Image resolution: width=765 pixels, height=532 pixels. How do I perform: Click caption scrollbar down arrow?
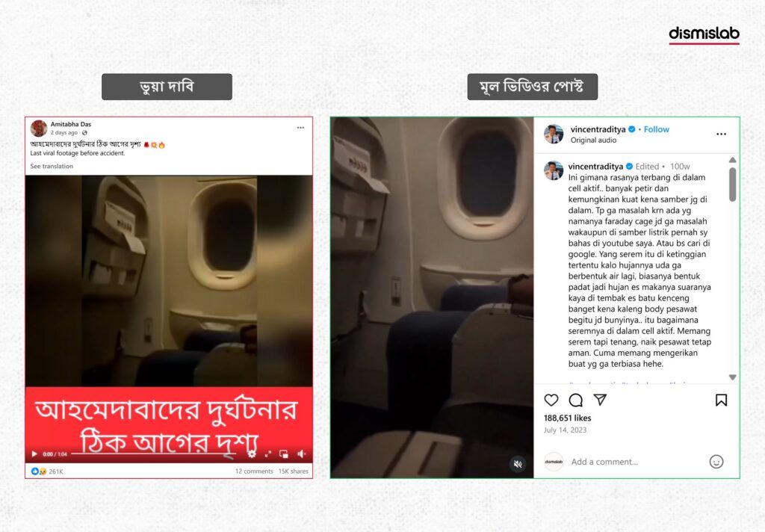(x=732, y=377)
